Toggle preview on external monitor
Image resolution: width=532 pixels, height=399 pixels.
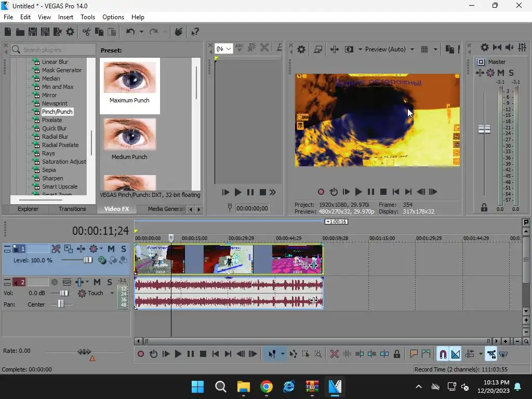click(x=318, y=49)
